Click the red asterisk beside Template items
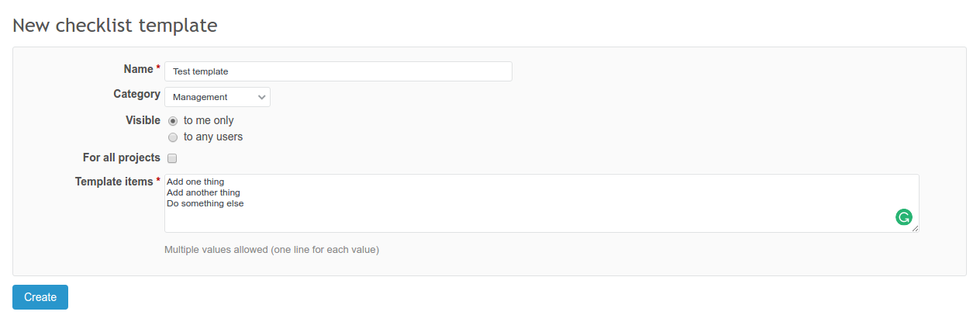 (158, 181)
